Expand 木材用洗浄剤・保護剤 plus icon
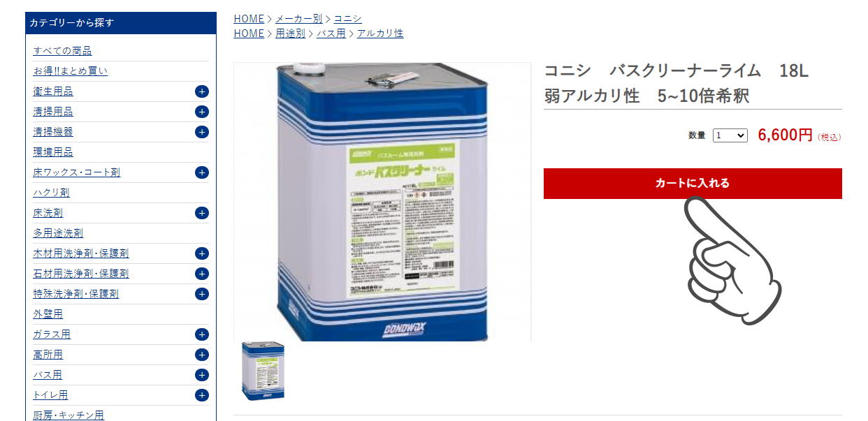Image resolution: width=868 pixels, height=421 pixels. pyautogui.click(x=202, y=253)
